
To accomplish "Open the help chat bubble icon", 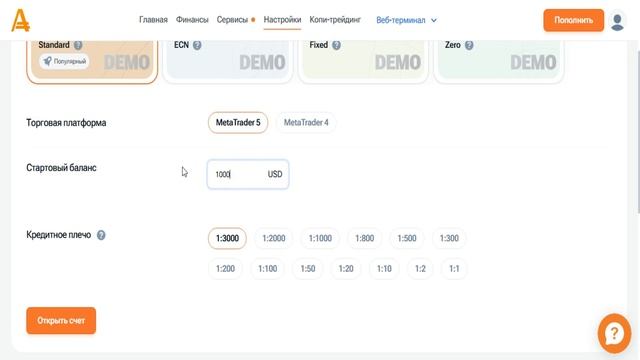I will (x=614, y=333).
